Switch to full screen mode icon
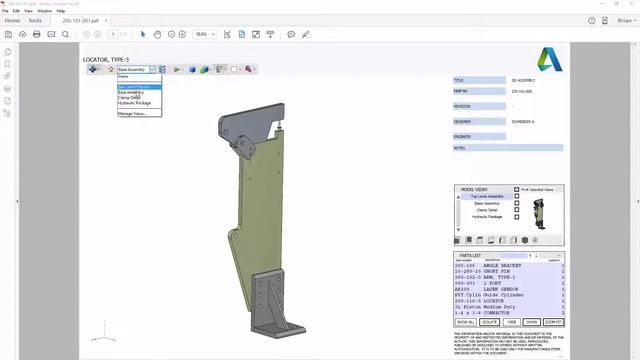 256,35
